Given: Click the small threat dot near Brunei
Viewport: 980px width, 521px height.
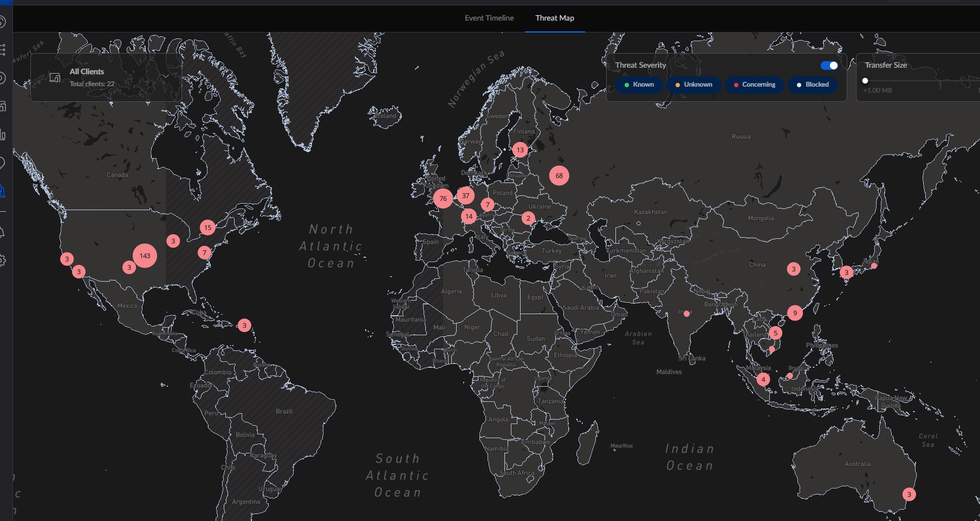Looking at the screenshot, I should (x=790, y=375).
